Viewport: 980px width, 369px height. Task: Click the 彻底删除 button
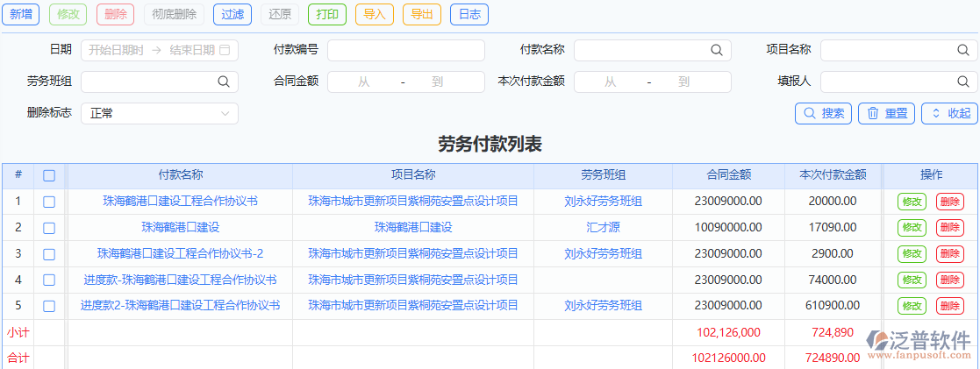pyautogui.click(x=175, y=15)
